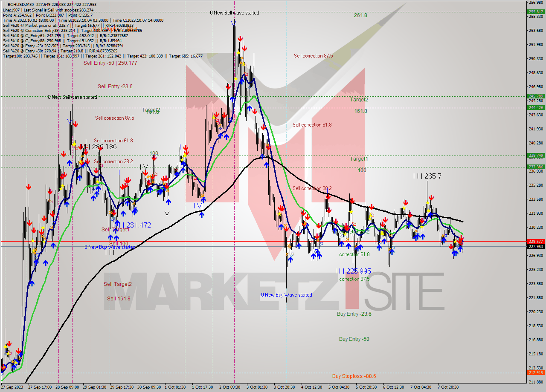Click the 216.880 price axis value
546x392 pixels.
(536, 340)
